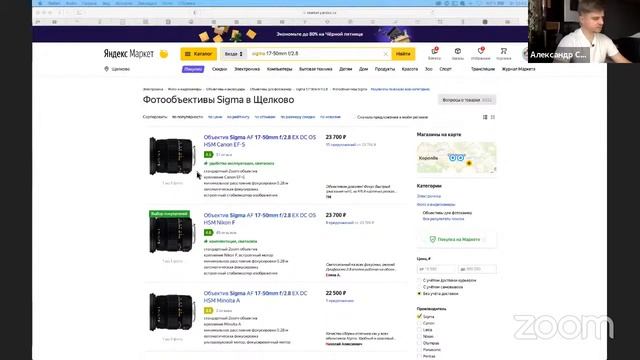The image size is (640, 360).
Task: Check the Nikon manufacturer checkbox
Action: [419, 336]
